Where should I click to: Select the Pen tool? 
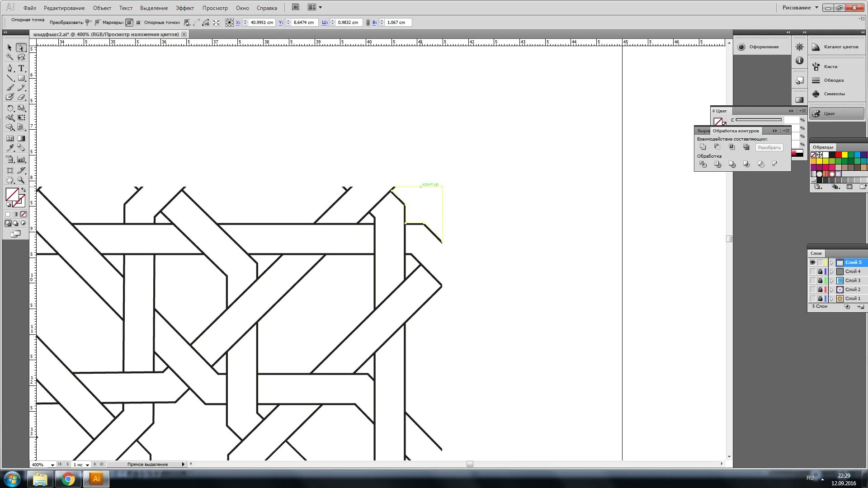[x=10, y=68]
